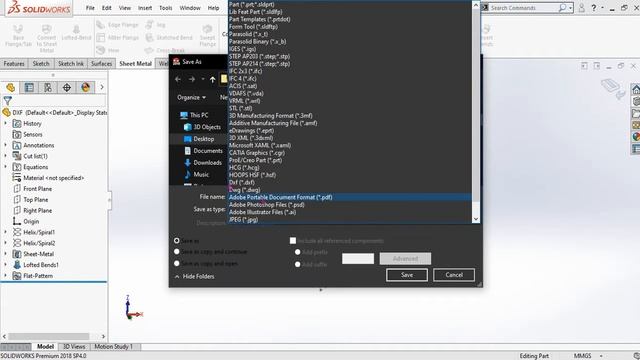The width and height of the screenshot is (640, 360).
Task: Click the Save button in dialog
Action: (x=407, y=275)
